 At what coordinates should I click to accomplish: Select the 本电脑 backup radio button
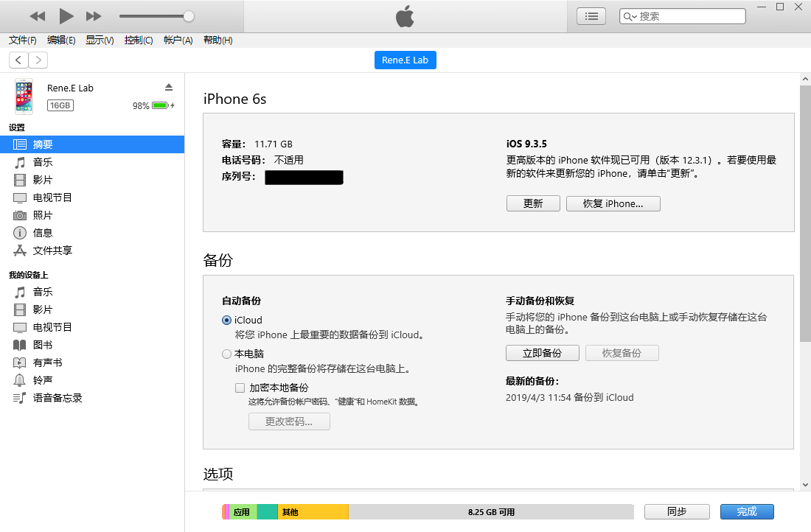click(226, 354)
